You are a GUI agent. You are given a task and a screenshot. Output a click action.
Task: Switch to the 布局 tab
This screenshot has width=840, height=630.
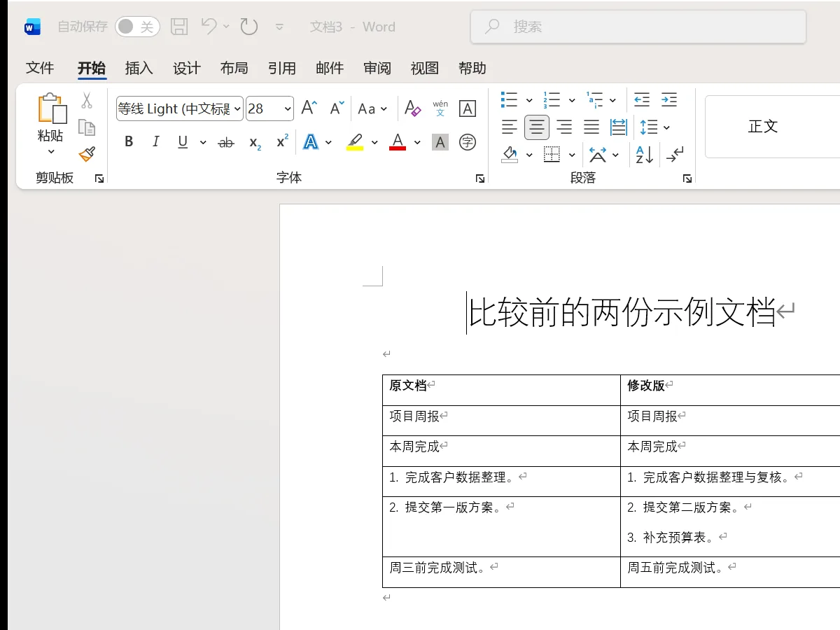tap(234, 68)
